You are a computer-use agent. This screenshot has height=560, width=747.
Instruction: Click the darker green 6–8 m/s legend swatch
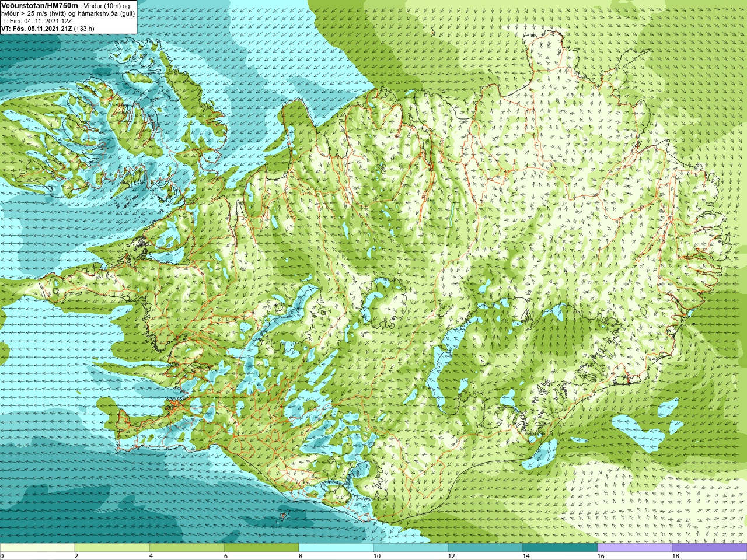tap(261, 548)
